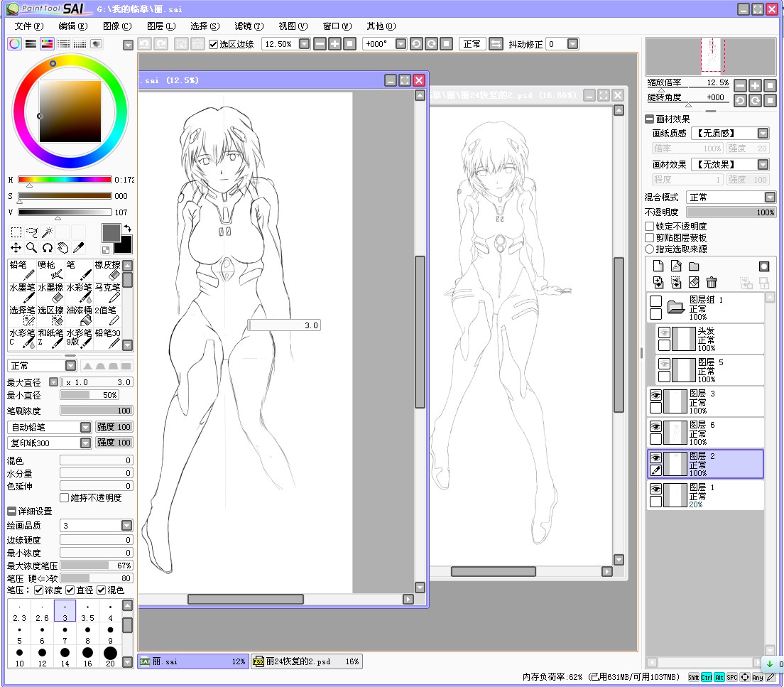Viewport: 784px width, 687px height.
Task: Open the 自动铅笔 brush shape dropdown
Action: point(85,427)
